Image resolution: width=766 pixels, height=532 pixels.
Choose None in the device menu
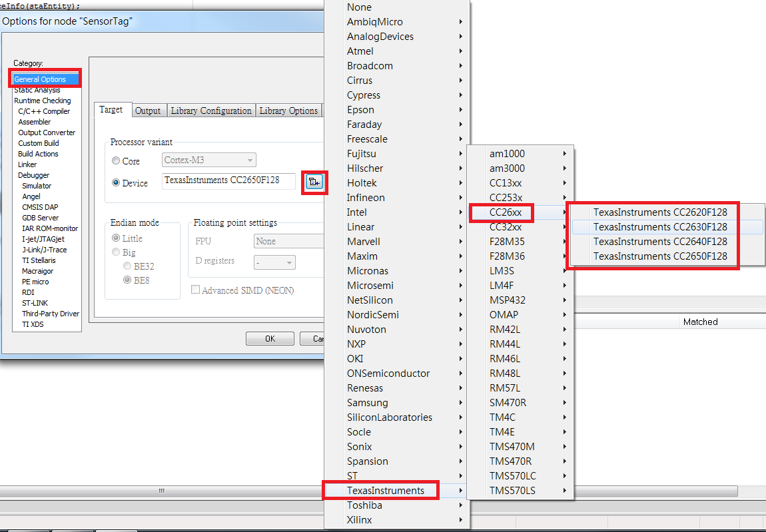point(397,7)
